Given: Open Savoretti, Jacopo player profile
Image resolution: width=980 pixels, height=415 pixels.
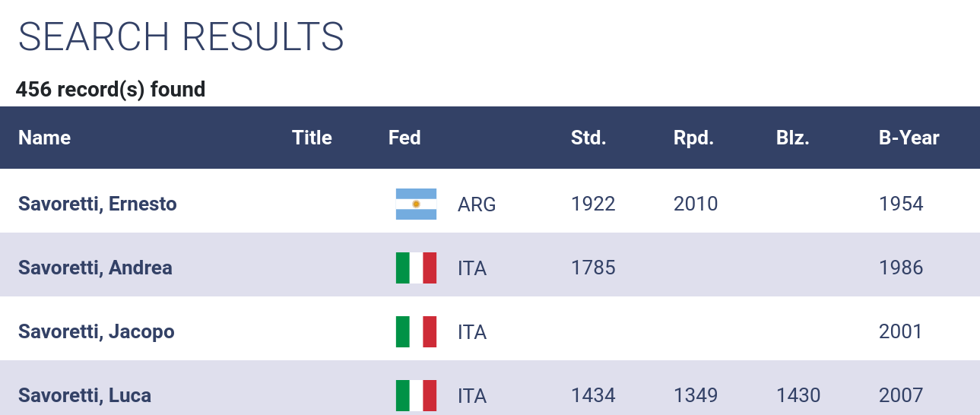Looking at the screenshot, I should click(x=97, y=331).
